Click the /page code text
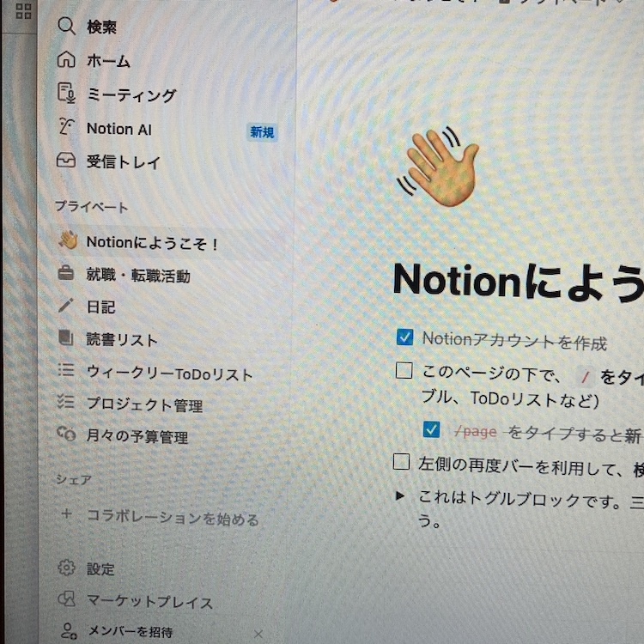 [476, 432]
